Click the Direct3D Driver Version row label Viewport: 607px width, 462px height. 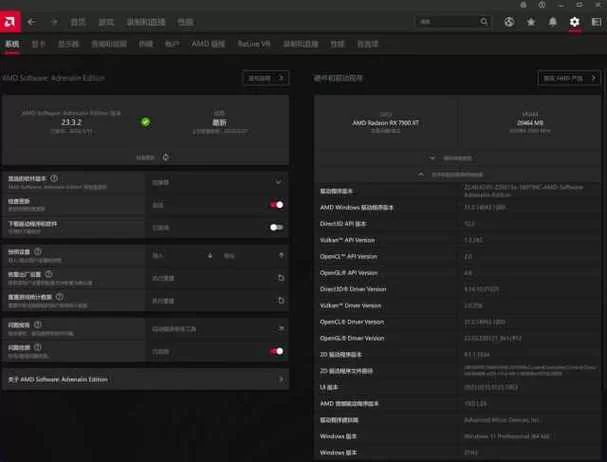353,289
